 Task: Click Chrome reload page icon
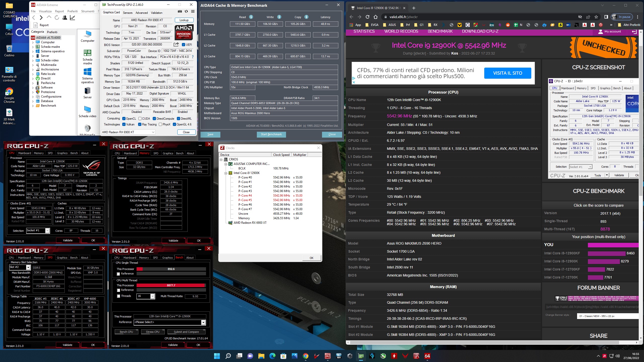368,17
